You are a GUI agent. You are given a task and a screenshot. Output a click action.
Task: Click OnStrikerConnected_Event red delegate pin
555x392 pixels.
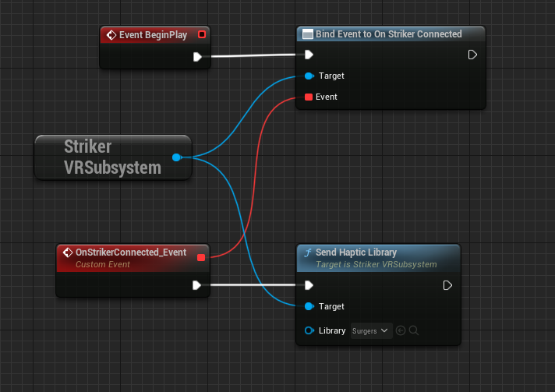click(201, 257)
